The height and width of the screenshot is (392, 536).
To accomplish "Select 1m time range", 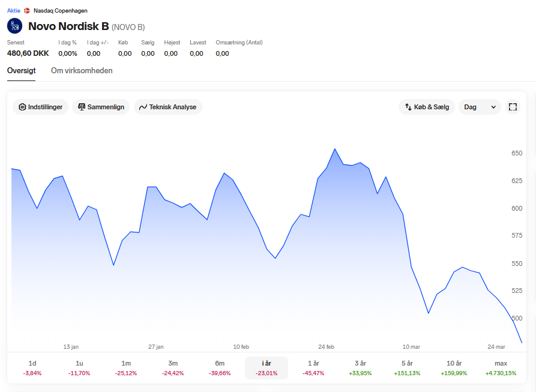I will click(126, 368).
